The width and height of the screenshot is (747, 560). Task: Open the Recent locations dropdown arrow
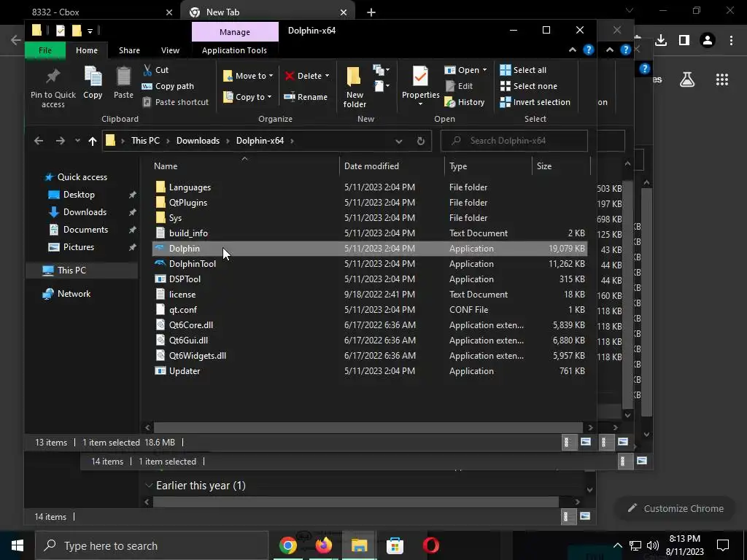pos(77,141)
